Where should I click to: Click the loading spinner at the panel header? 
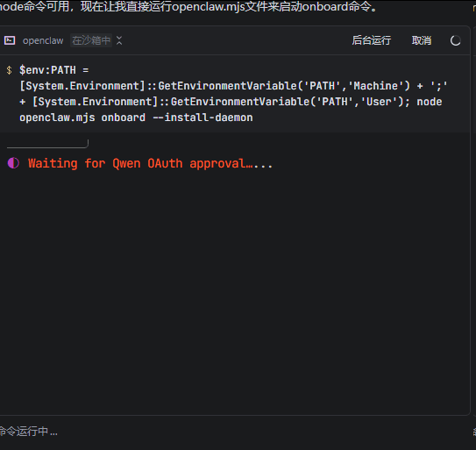pyautogui.click(x=455, y=40)
